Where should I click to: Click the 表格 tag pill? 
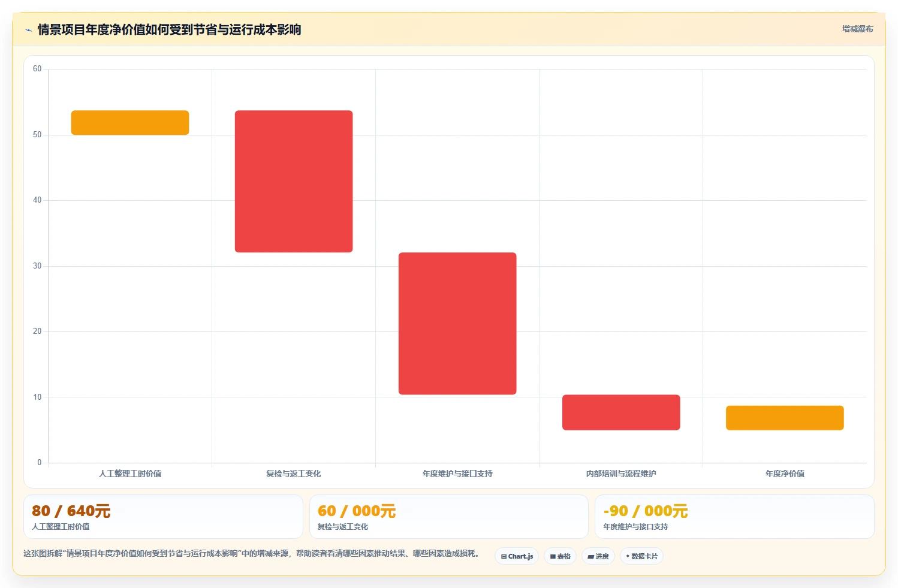[x=560, y=556]
